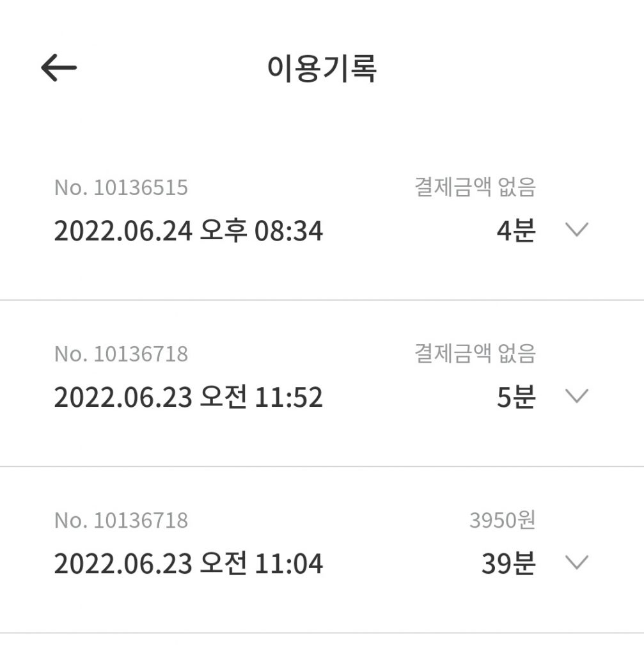The image size is (644, 655).
Task: Click the 오후 08:34 time text
Action: tap(262, 230)
